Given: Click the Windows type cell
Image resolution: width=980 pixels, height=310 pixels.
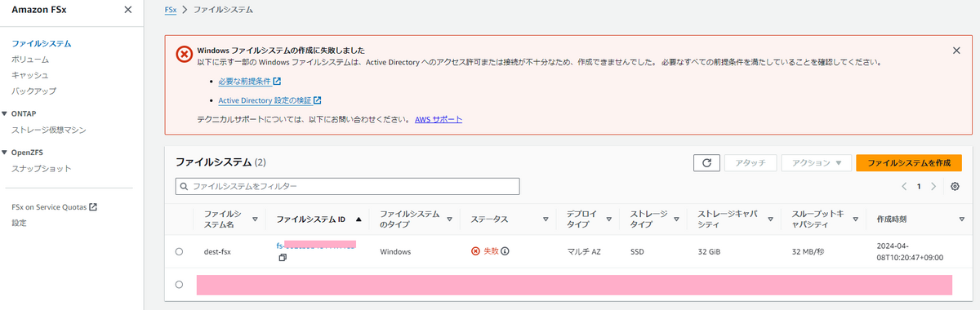Looking at the screenshot, I should point(395,251).
